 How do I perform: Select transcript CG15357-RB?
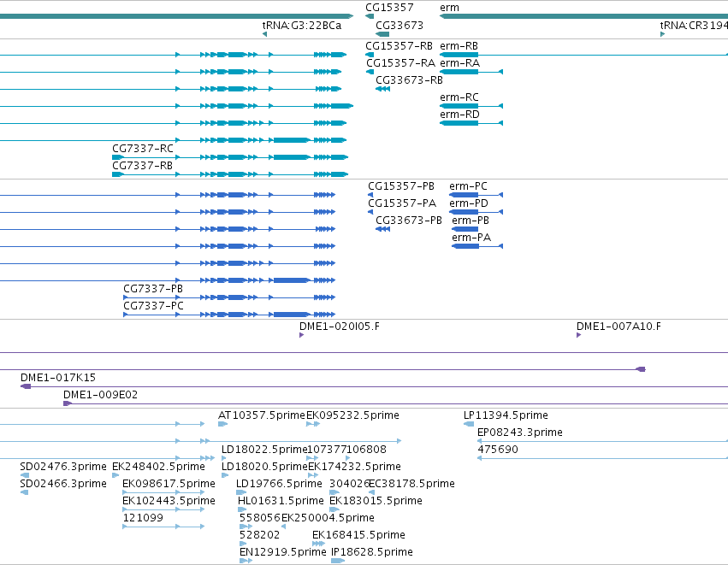[x=399, y=46]
